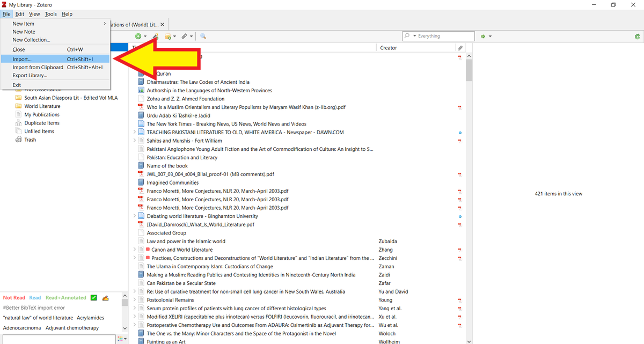Select the row Can Pakistan be a Secular State
Viewport: 644px width, 344px height.
point(297,283)
